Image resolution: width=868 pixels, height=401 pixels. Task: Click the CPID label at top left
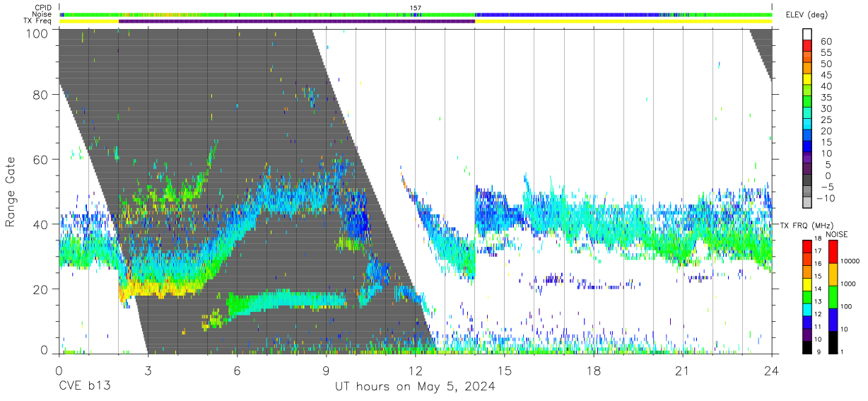[42, 8]
